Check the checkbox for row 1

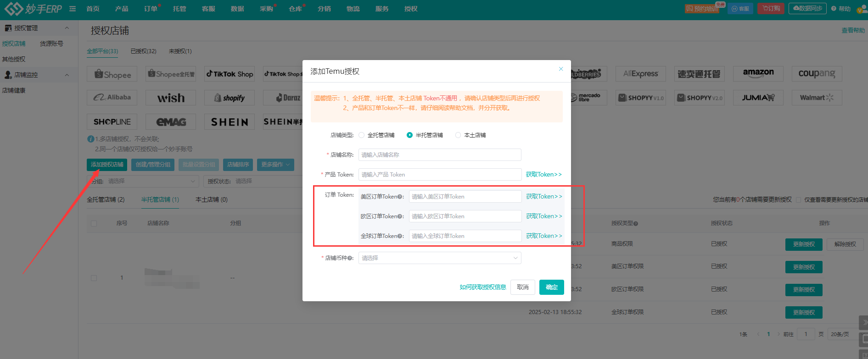pyautogui.click(x=94, y=278)
